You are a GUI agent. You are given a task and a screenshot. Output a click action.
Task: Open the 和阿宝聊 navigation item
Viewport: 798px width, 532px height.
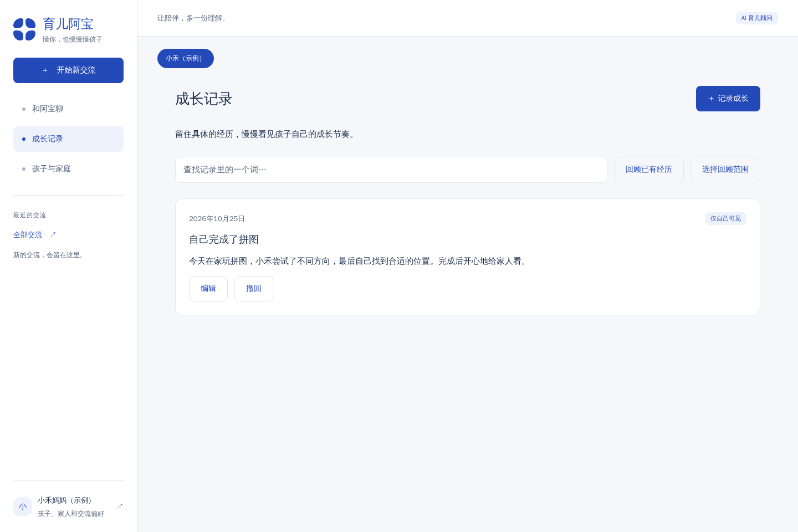[68, 109]
